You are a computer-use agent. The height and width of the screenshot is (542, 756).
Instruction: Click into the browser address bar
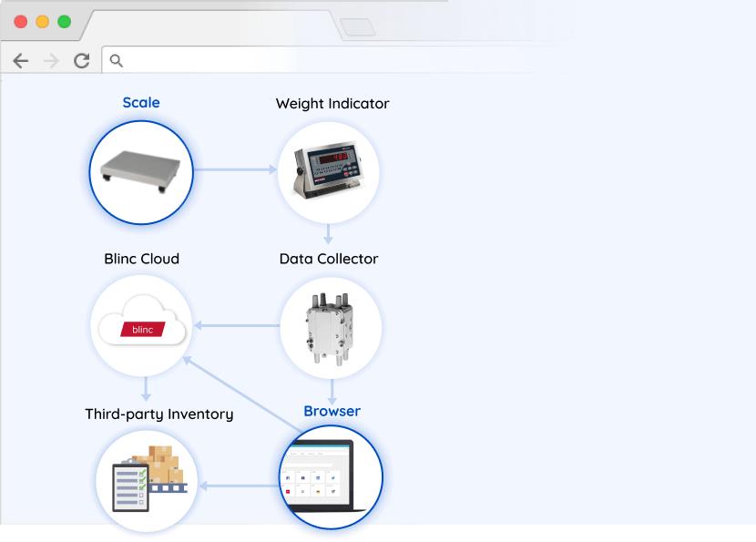click(364, 61)
